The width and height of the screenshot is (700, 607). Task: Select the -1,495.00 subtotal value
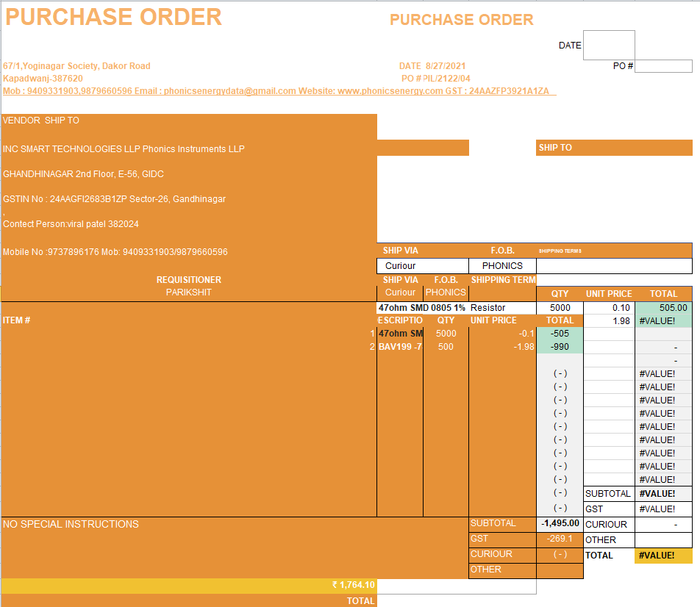tap(560, 523)
